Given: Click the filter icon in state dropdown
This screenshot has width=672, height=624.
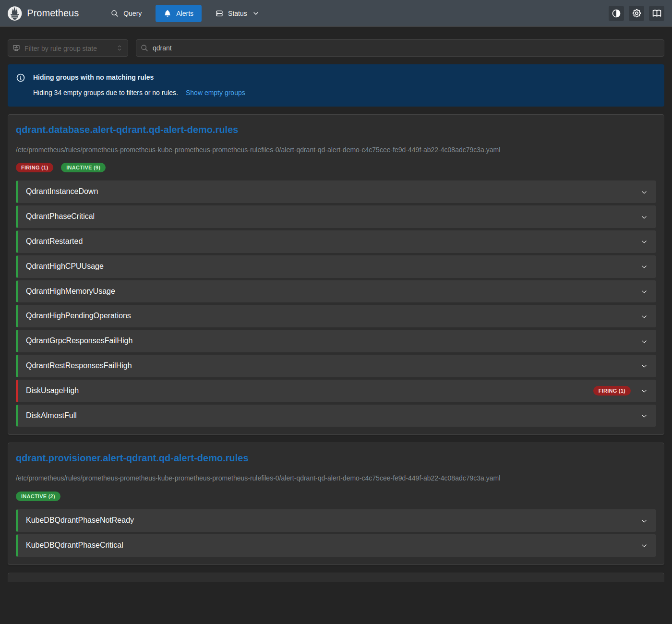Looking at the screenshot, I should click(x=16, y=48).
